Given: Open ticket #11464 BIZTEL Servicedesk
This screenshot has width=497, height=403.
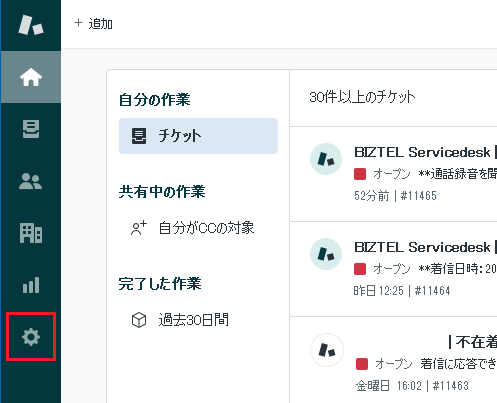Looking at the screenshot, I should point(393,269).
